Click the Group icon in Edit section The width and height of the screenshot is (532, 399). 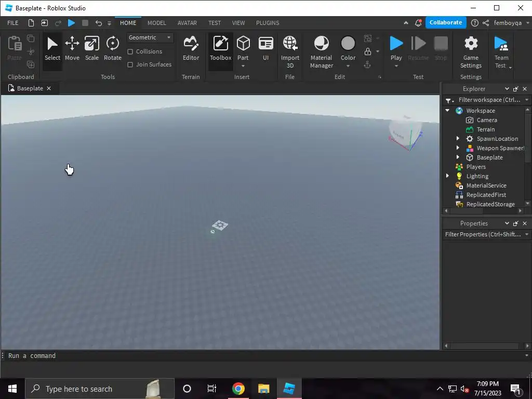[368, 38]
